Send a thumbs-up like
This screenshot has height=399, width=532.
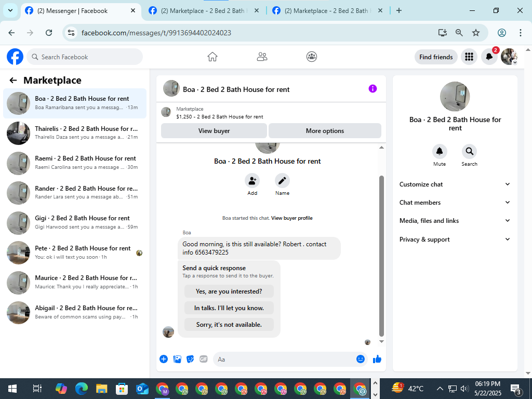[x=377, y=359]
